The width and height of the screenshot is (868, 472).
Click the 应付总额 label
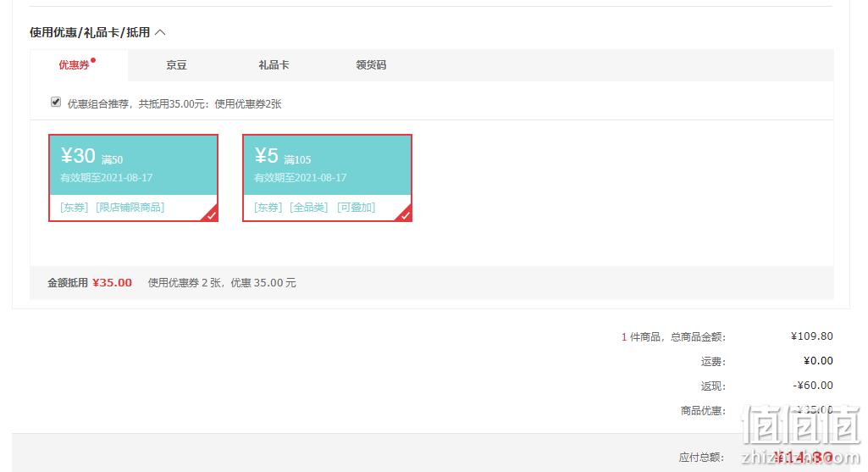click(x=701, y=457)
